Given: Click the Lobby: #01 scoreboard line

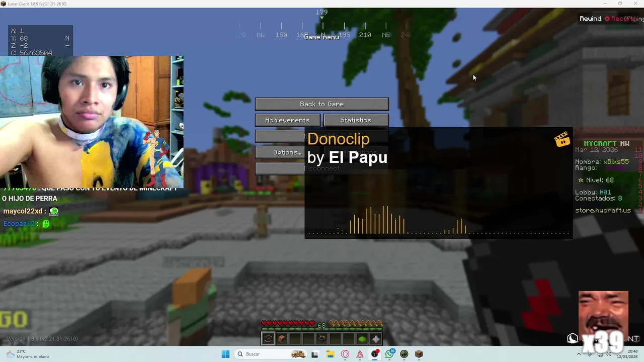Looking at the screenshot, I should 593,192.
